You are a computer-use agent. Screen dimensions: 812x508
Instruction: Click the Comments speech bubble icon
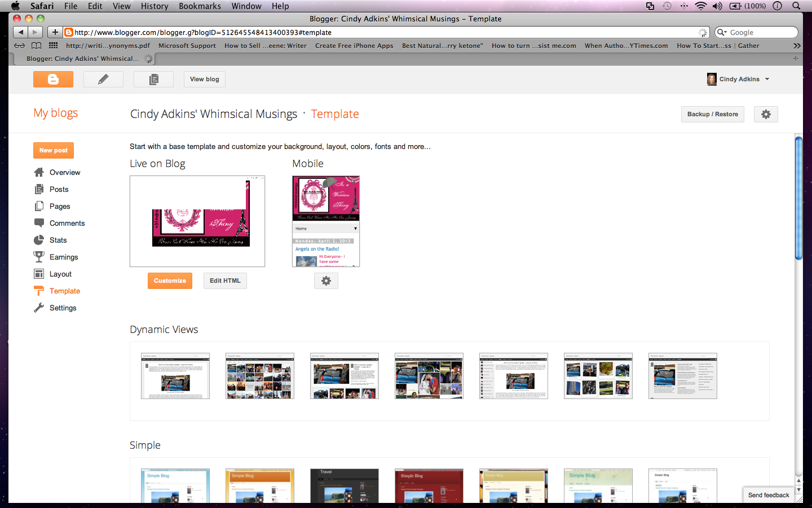coord(39,223)
